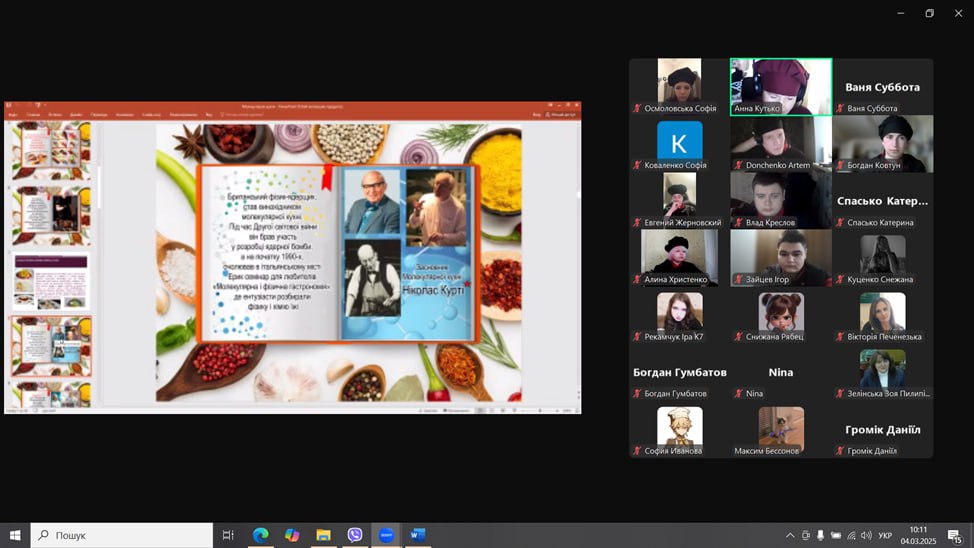The image size is (974, 548).
Task: Select Анна Кутько's highlighted video tile
Action: coord(780,86)
